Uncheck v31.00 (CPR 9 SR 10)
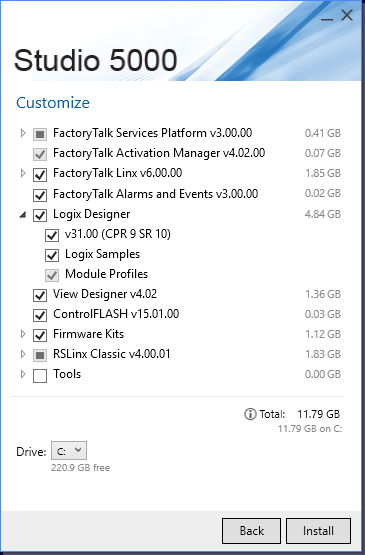The image size is (365, 555). coord(52,235)
